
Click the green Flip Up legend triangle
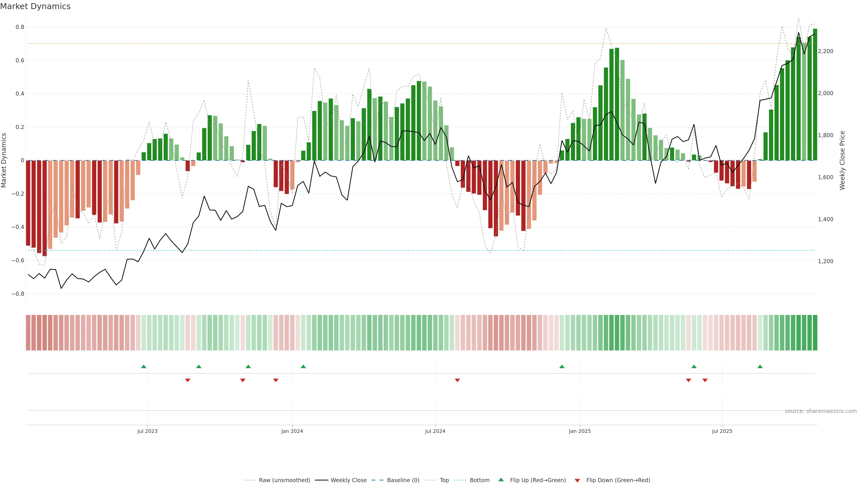coord(501,480)
